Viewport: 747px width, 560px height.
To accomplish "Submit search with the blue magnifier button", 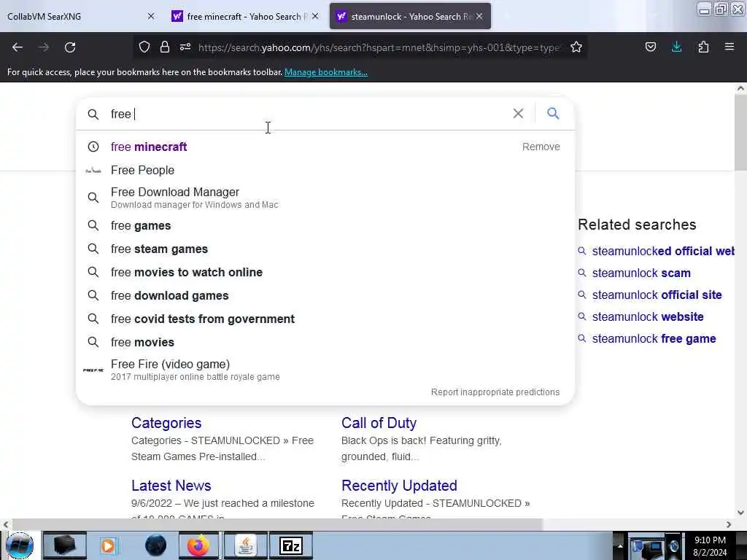I will coord(553,113).
